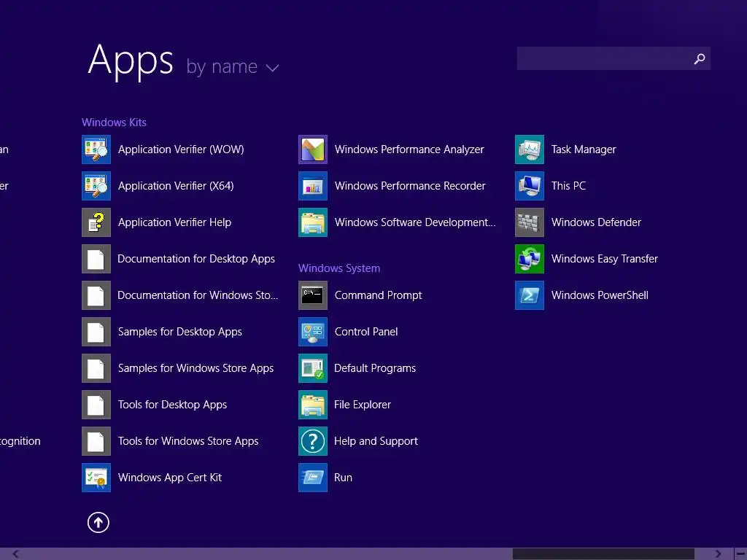Launch Windows App Cert Kit icon
This screenshot has width=747, height=560.
[x=96, y=478]
